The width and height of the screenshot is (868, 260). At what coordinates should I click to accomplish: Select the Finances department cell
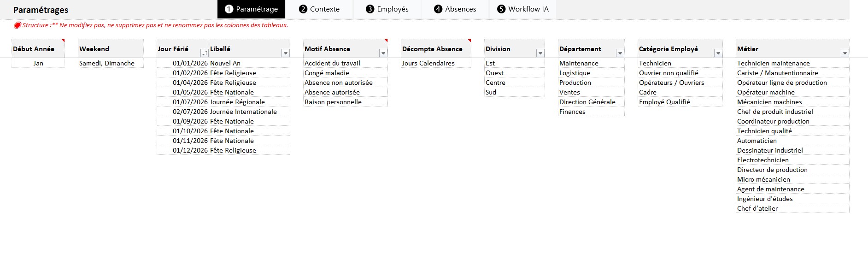(591, 112)
